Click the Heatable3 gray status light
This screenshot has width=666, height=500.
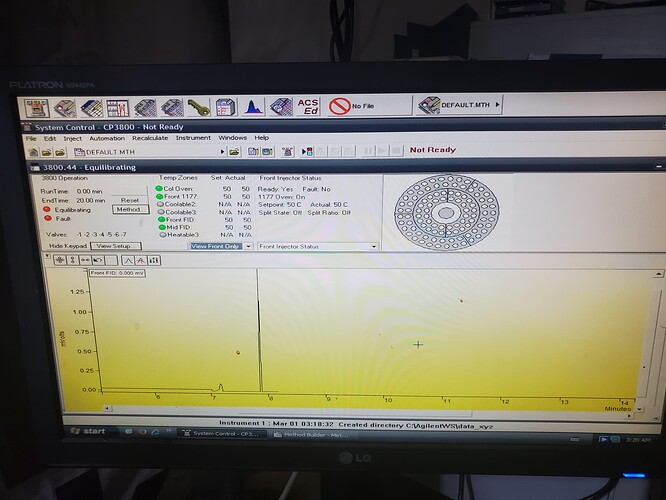[x=163, y=234]
